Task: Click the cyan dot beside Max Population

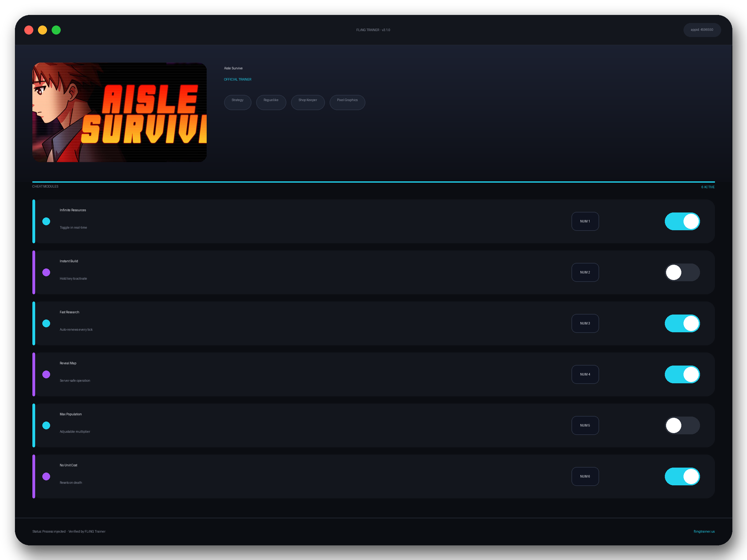Action: pos(46,425)
